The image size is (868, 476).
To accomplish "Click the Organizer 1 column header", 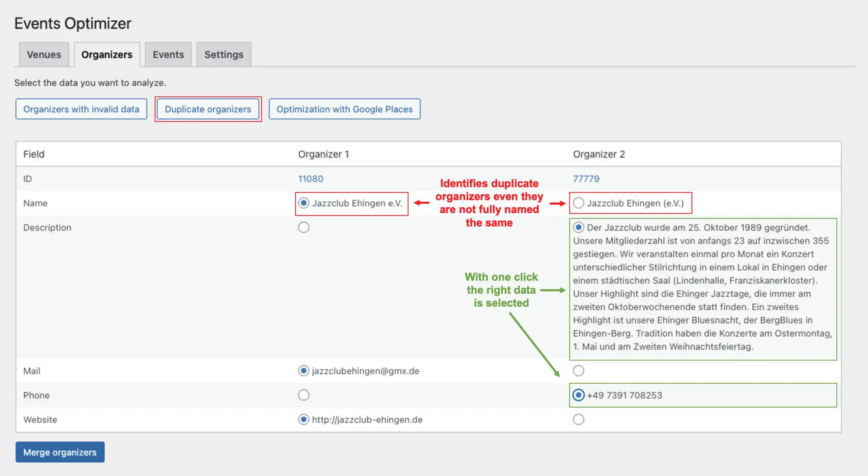I will 324,154.
